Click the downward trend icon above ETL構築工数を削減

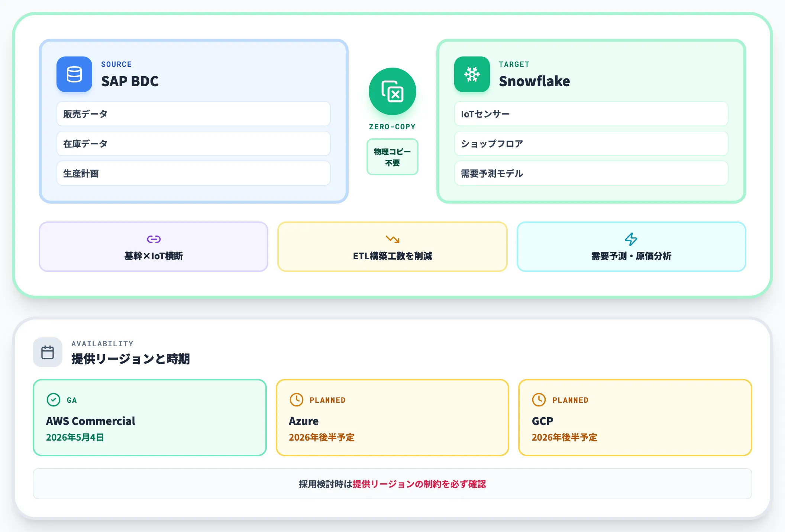tap(392, 239)
